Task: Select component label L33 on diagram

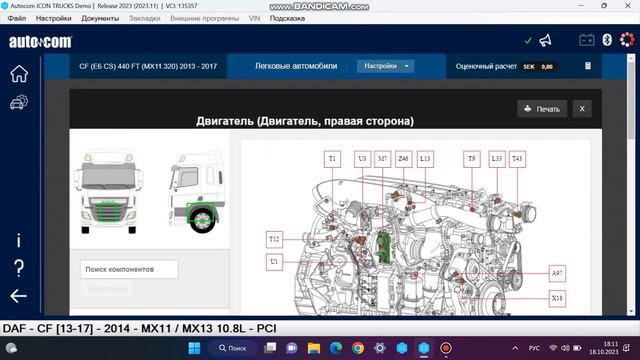Action: click(497, 159)
